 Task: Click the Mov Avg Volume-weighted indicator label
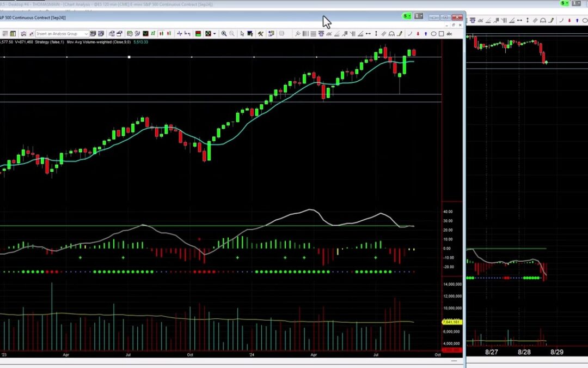99,42
